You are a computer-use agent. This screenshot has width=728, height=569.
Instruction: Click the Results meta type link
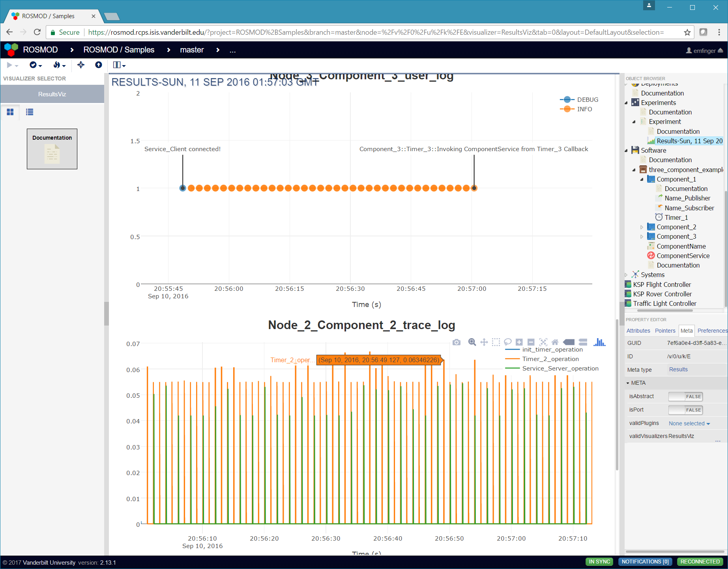(x=678, y=369)
